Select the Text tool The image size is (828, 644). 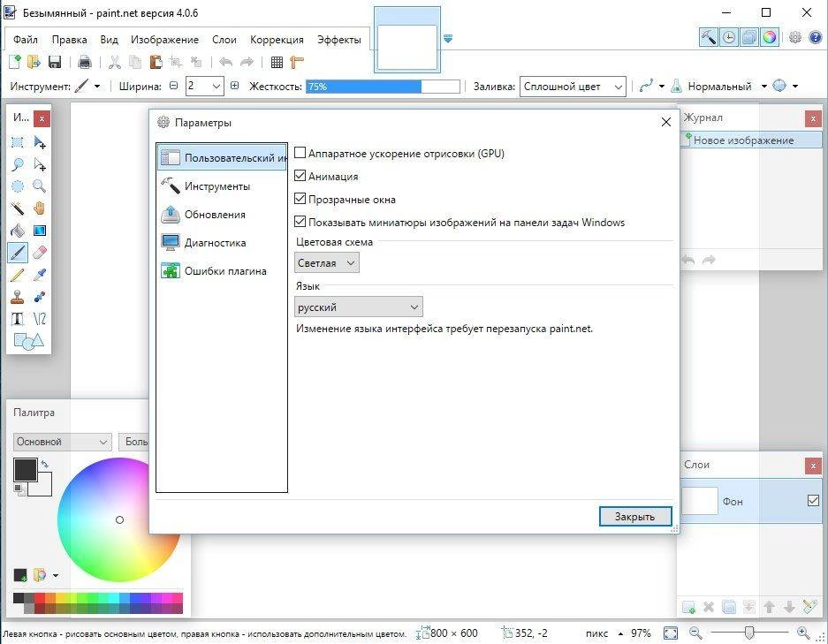click(x=18, y=319)
